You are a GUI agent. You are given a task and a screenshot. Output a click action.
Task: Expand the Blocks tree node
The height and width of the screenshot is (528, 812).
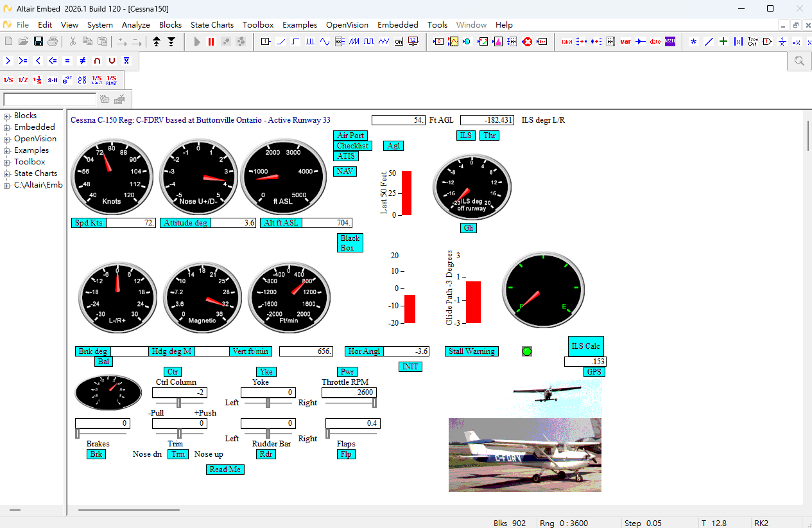[7, 116]
